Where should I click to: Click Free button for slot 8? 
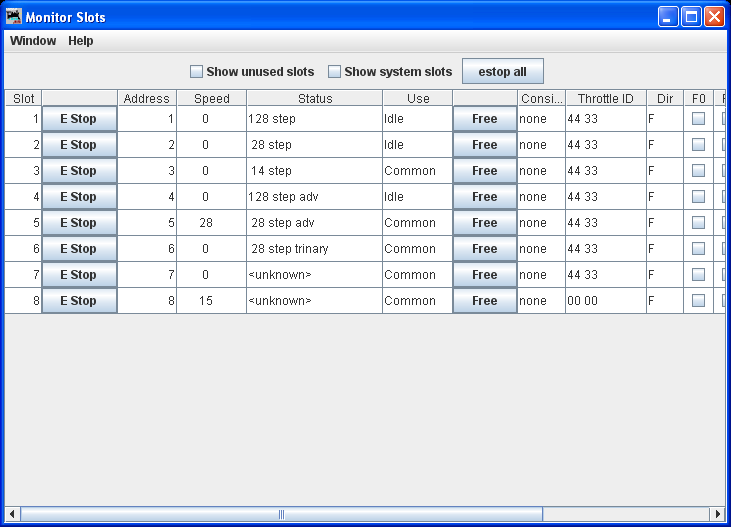[x=485, y=301]
